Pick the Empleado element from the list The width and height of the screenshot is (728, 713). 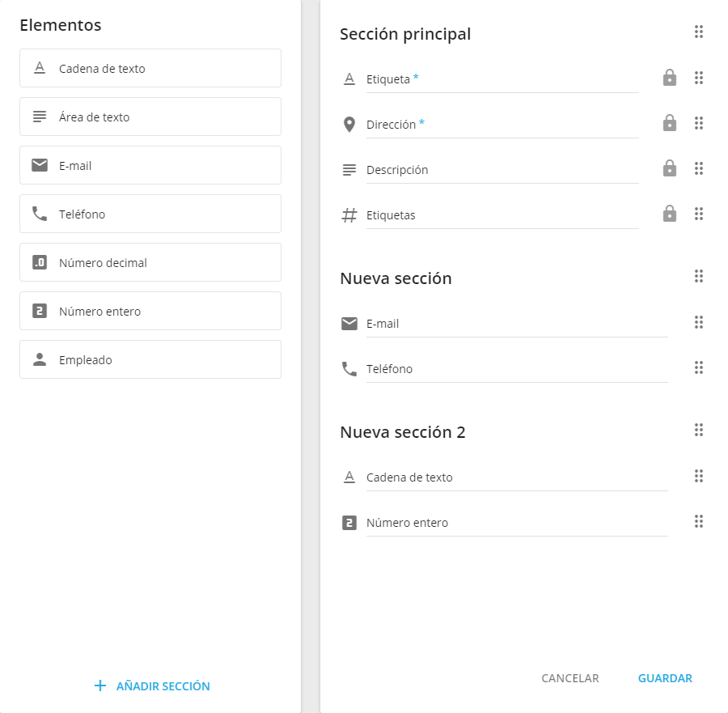(150, 359)
